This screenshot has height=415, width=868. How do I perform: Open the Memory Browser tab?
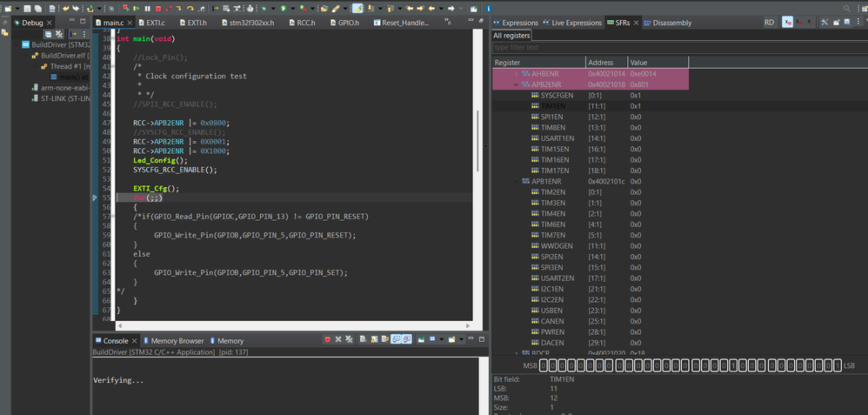[177, 341]
